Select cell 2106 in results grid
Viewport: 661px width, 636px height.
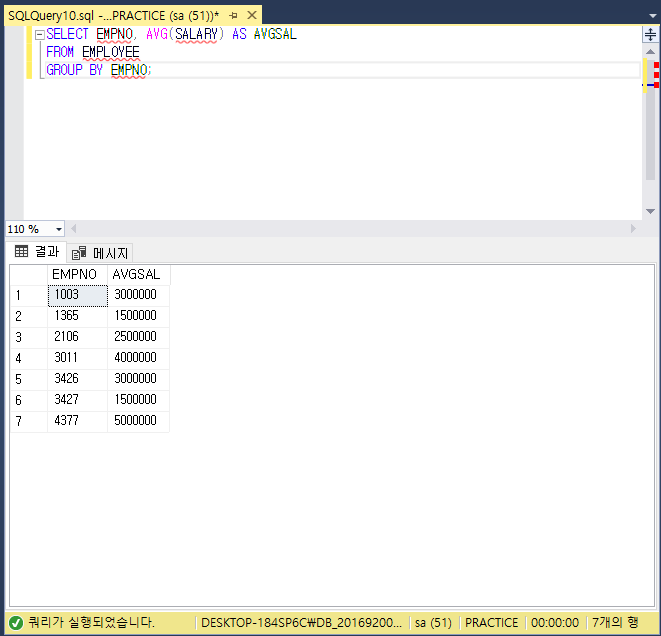click(78, 338)
